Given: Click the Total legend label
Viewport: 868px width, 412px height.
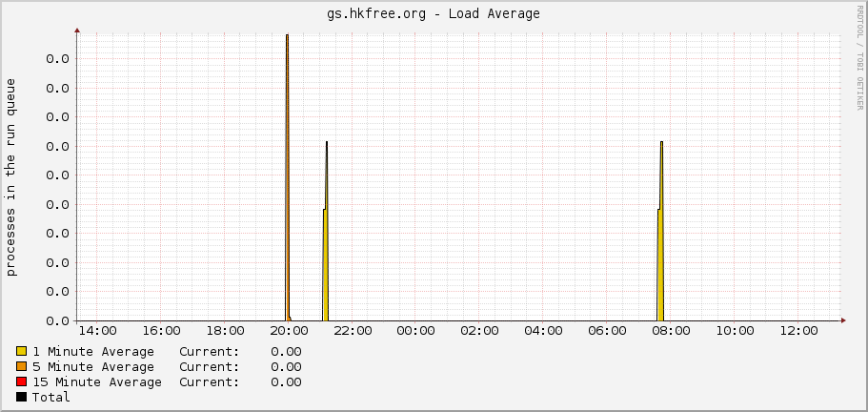Looking at the screenshot, I should (50, 397).
